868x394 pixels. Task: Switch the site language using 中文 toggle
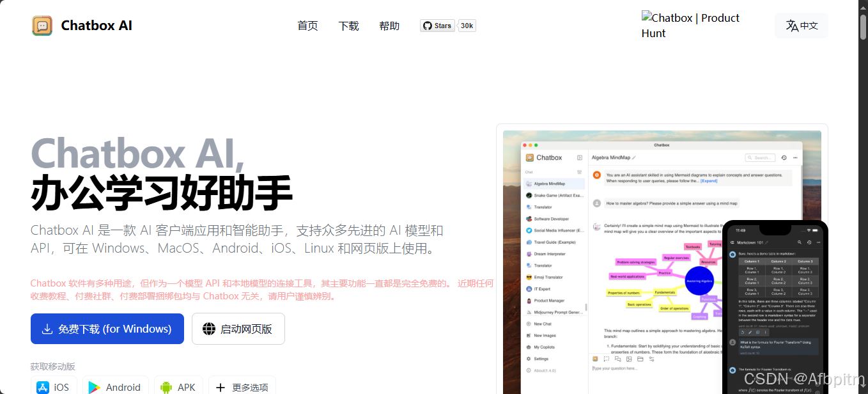801,26
